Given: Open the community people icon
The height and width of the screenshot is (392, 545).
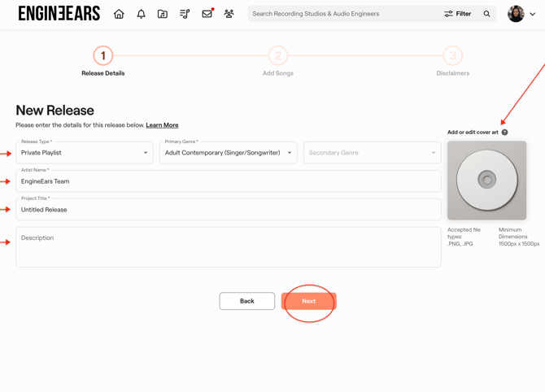Looking at the screenshot, I should click(229, 14).
